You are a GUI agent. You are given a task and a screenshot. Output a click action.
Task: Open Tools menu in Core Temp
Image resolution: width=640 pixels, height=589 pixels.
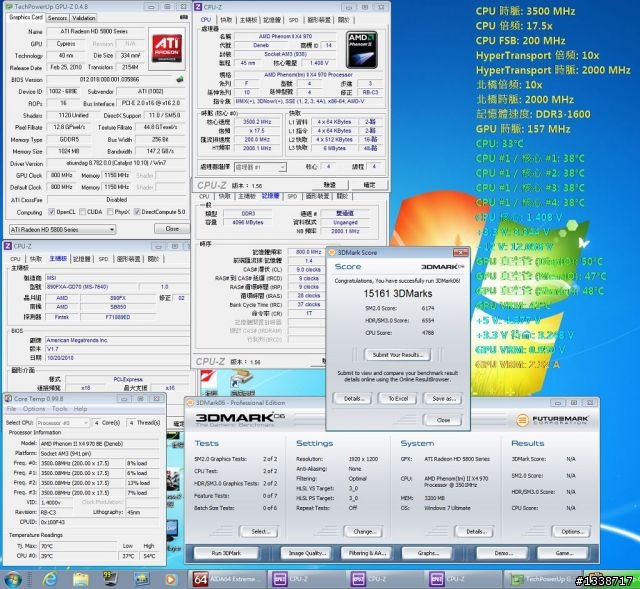60,409
